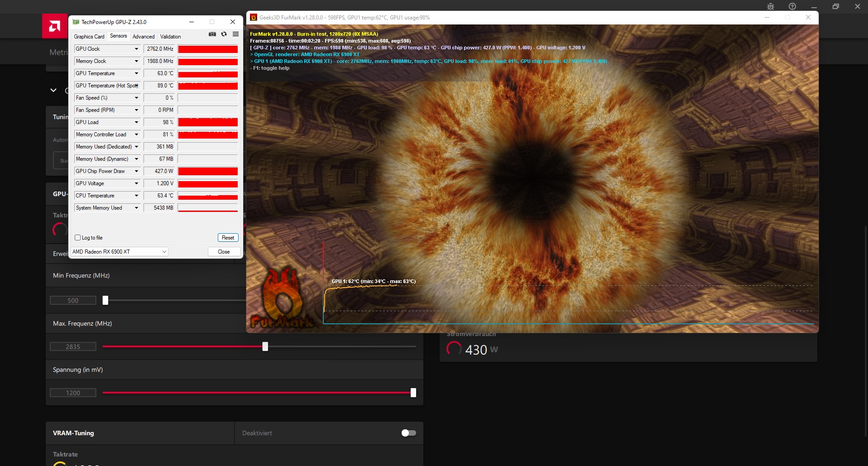868x466 pixels.
Task: Open the Memory Clock sensor dropdown
Action: pyautogui.click(x=136, y=61)
